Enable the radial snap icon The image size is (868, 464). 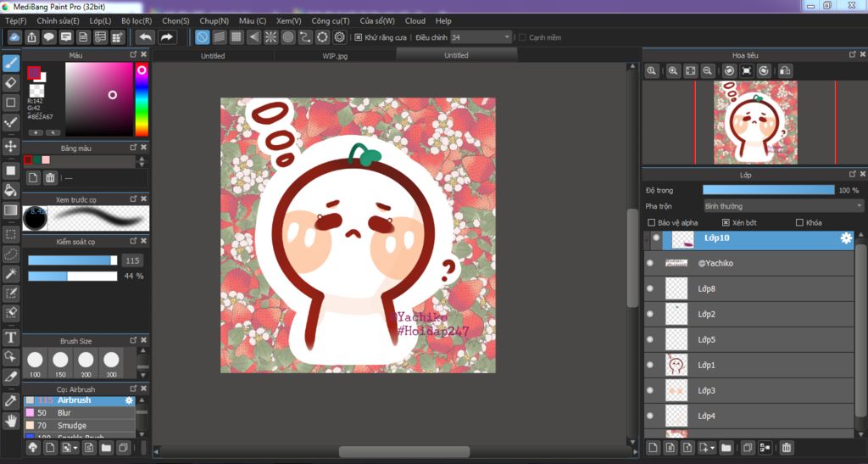click(270, 37)
